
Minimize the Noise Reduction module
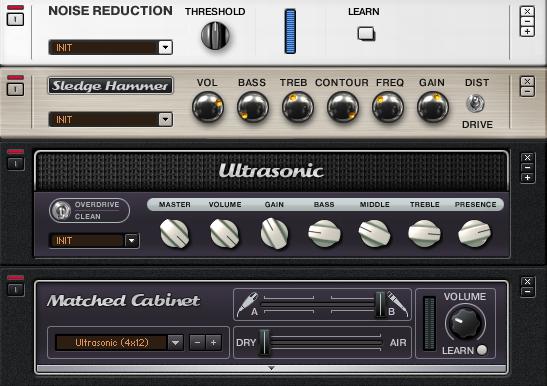(527, 21)
